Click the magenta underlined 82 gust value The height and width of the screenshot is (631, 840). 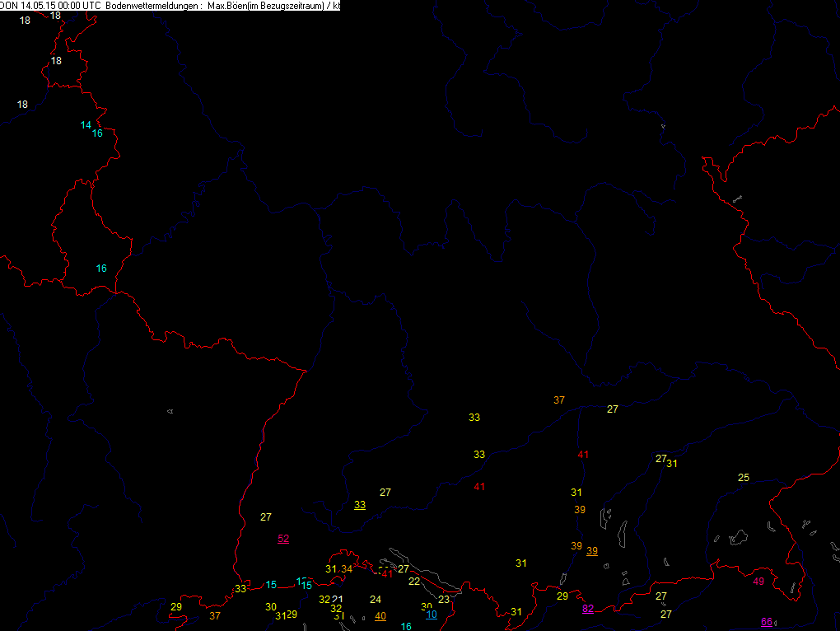(588, 609)
